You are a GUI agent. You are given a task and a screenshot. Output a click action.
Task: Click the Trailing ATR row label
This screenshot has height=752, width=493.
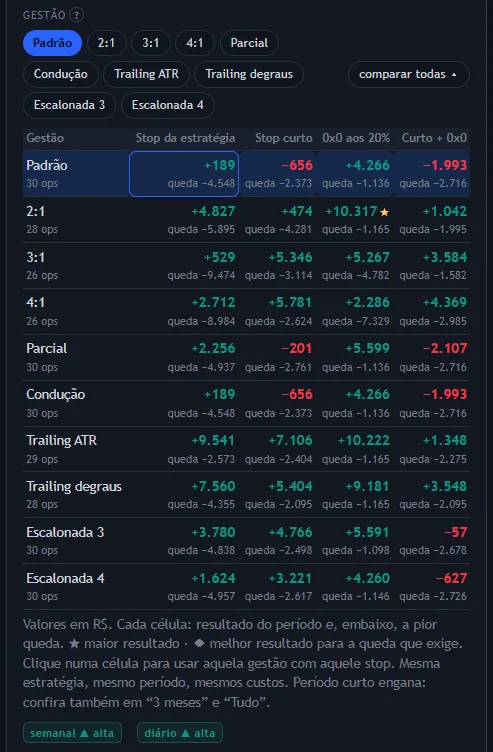click(x=61, y=440)
